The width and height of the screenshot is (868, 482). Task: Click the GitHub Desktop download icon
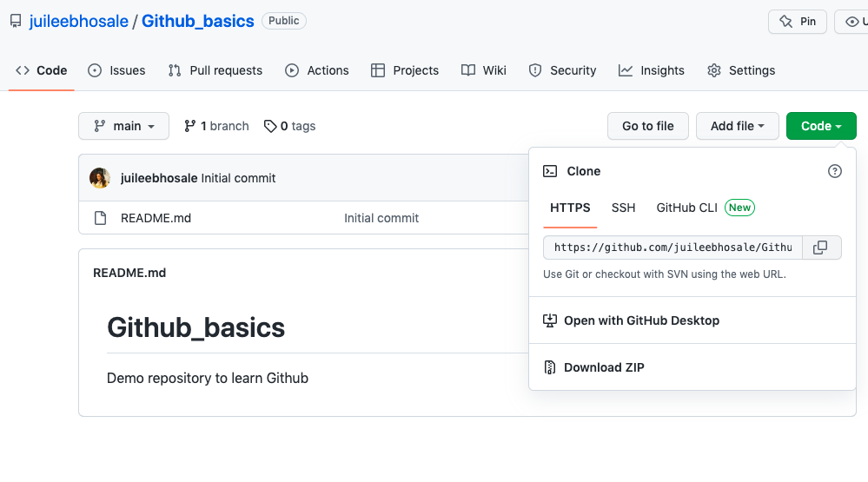click(550, 320)
